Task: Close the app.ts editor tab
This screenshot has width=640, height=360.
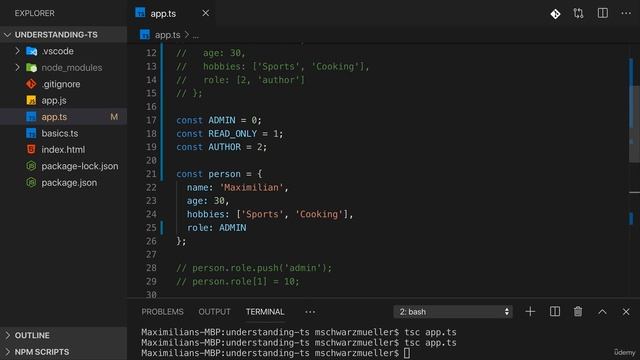Action: pos(206,13)
